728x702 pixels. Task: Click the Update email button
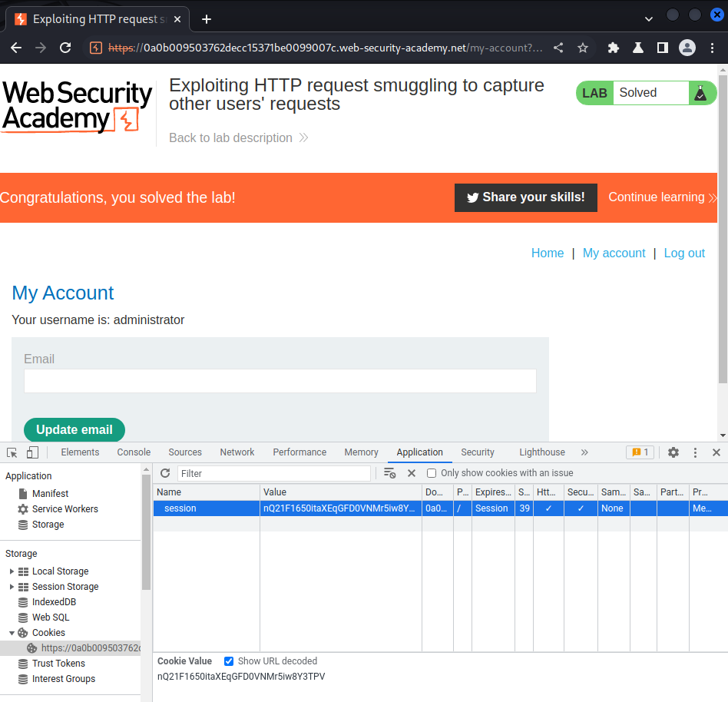coord(74,429)
